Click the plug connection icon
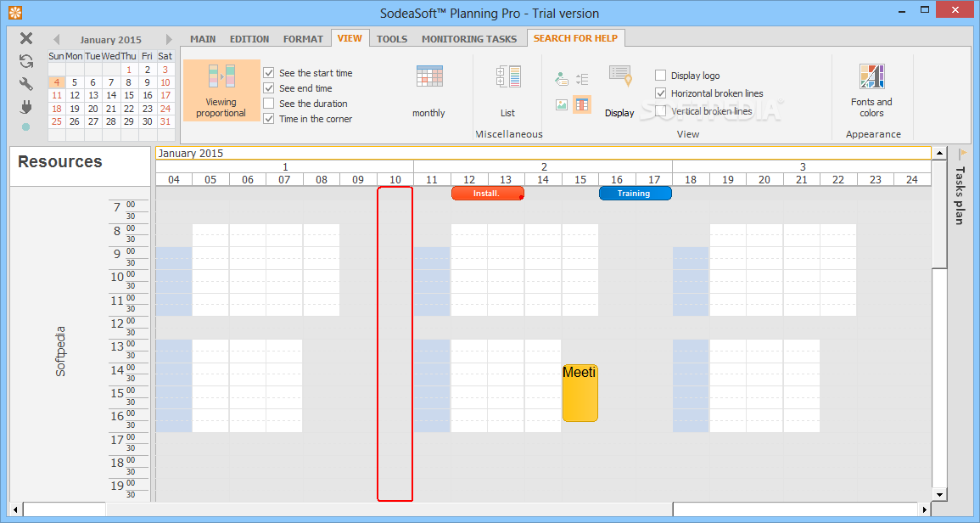 point(26,107)
